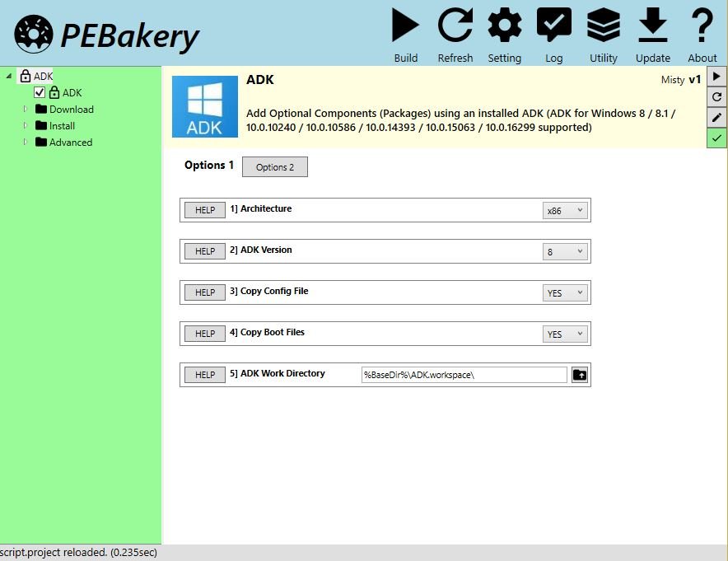Toggle the ADK script checkbox in the tree
Screen dimensions: 728x561
point(40,92)
